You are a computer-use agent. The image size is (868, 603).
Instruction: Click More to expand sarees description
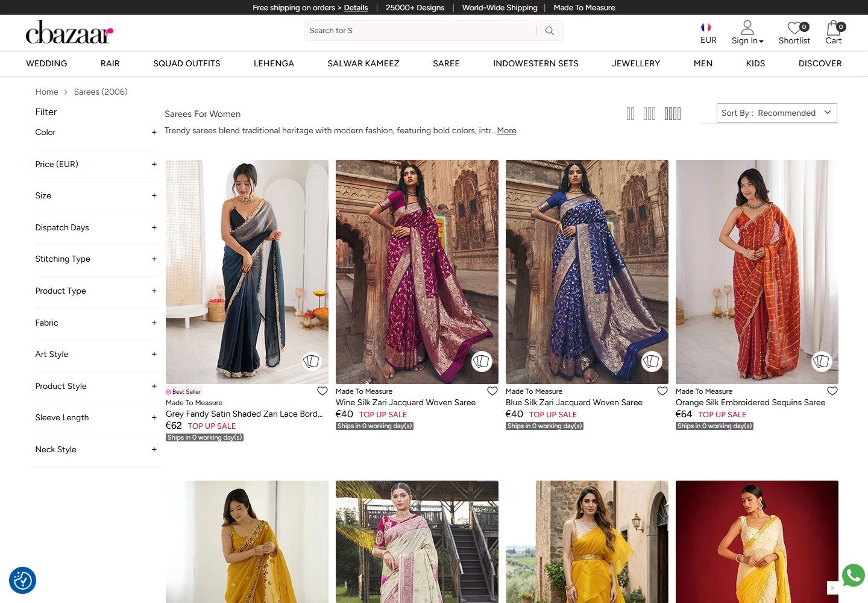pyautogui.click(x=506, y=130)
